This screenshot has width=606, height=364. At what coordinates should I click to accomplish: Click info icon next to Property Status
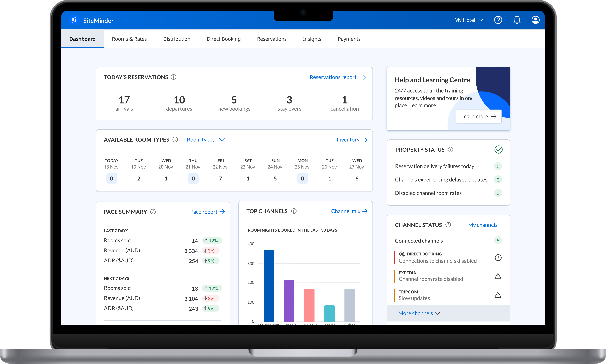pyautogui.click(x=450, y=149)
